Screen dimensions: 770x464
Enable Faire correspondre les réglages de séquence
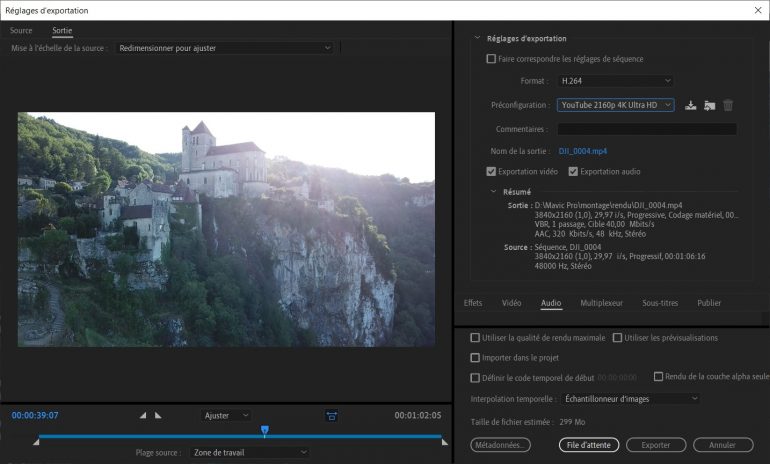click(490, 59)
